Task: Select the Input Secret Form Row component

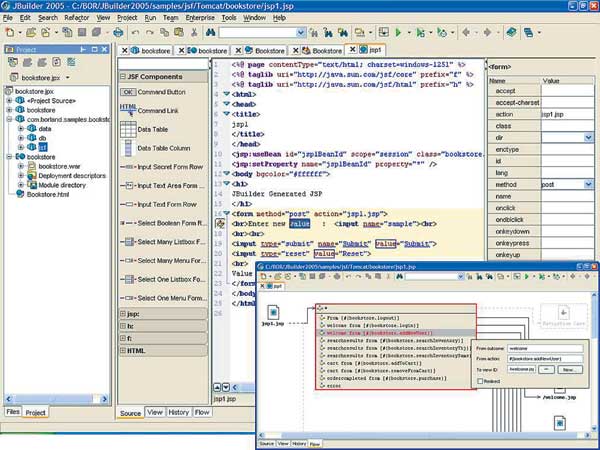Action: (162, 167)
